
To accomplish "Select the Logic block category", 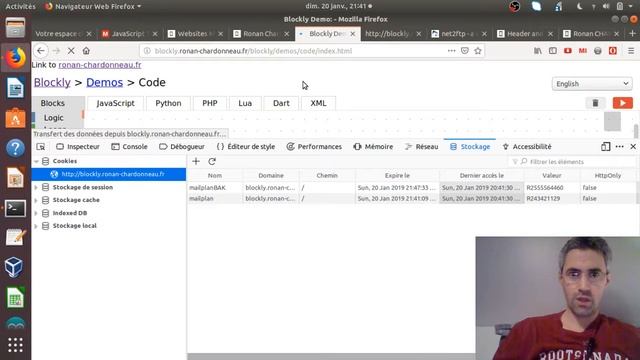I will click(x=53, y=118).
